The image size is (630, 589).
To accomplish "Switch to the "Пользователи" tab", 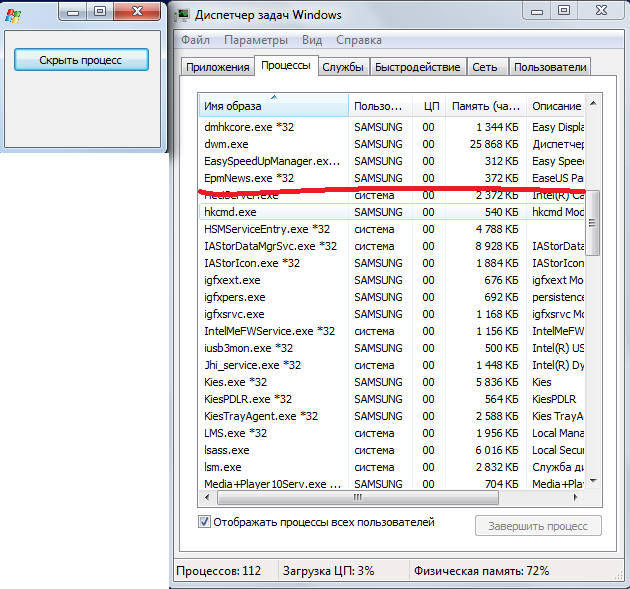I will (550, 67).
